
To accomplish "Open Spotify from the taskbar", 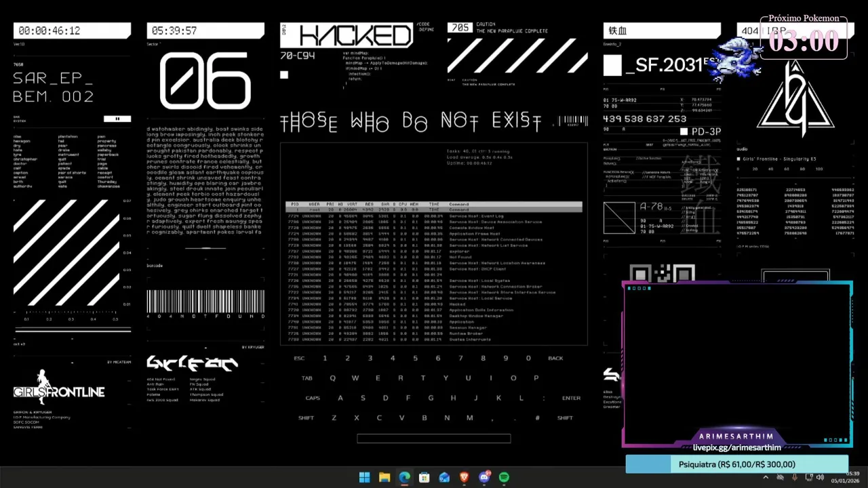I will [x=504, y=477].
